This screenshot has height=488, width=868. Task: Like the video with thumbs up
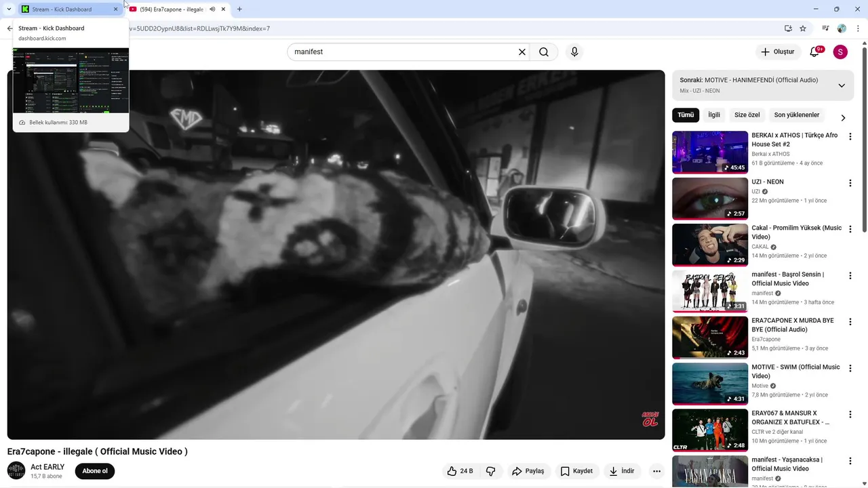[460, 471]
